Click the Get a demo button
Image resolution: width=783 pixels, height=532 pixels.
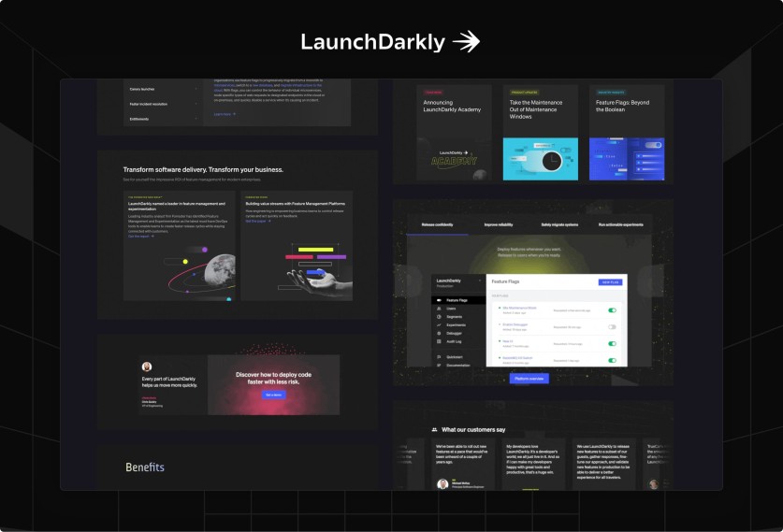pyautogui.click(x=274, y=395)
